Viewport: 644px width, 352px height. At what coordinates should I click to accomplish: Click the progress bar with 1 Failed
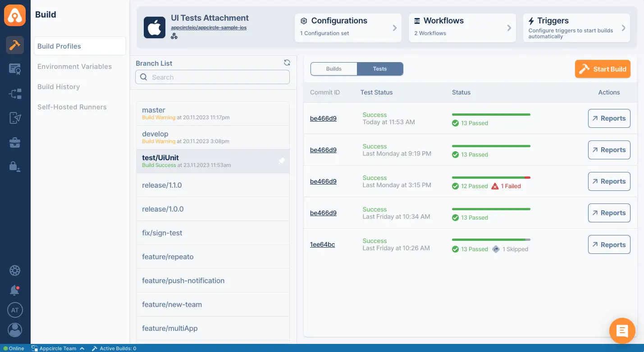[x=491, y=178]
